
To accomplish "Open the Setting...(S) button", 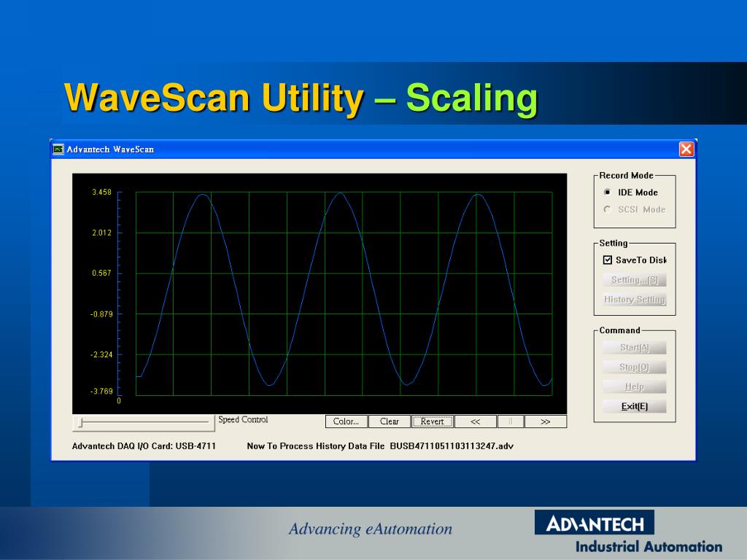I will click(635, 280).
